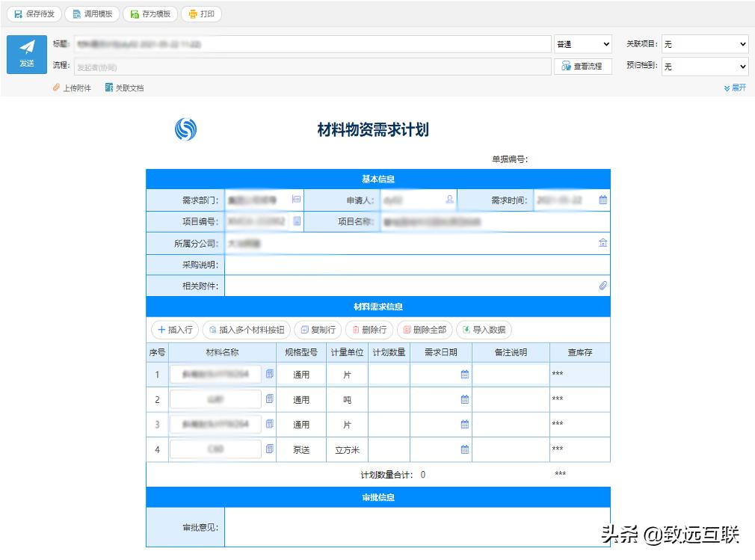Click the 关联文档 document association icon
This screenshot has width=755, height=560.
click(x=110, y=87)
